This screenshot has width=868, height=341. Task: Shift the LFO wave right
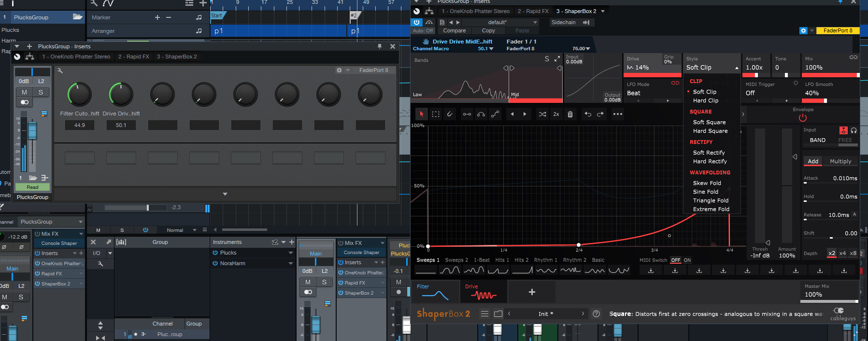525,114
